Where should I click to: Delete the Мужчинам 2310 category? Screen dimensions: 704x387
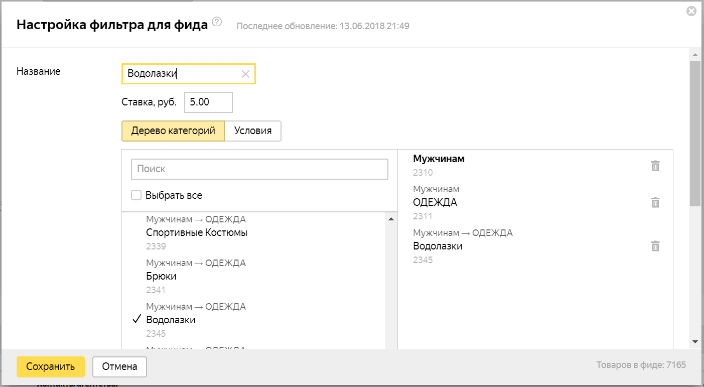pos(655,166)
